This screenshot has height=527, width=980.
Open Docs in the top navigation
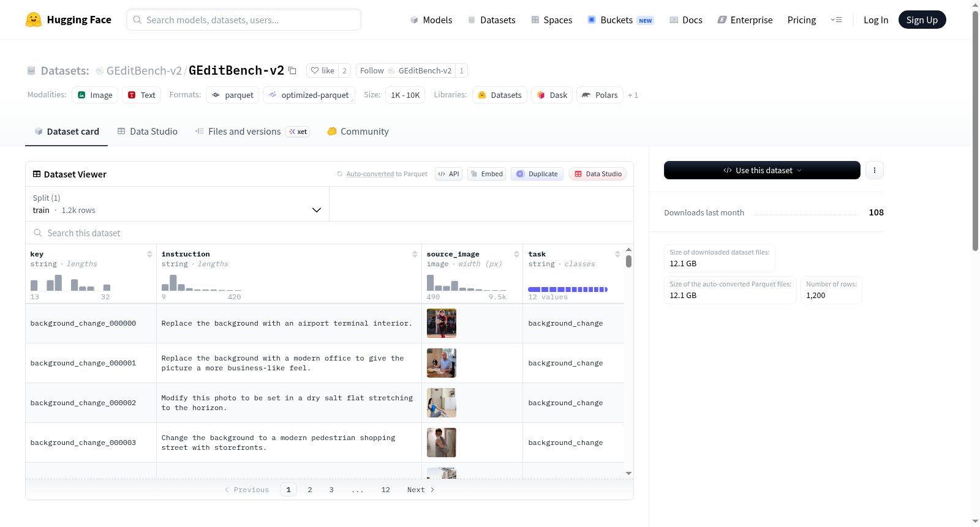pos(685,20)
